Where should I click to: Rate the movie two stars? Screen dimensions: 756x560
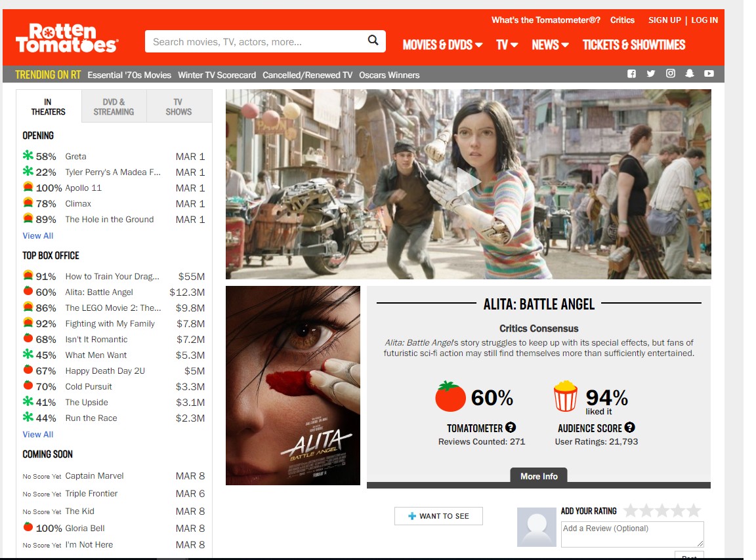pyautogui.click(x=646, y=510)
